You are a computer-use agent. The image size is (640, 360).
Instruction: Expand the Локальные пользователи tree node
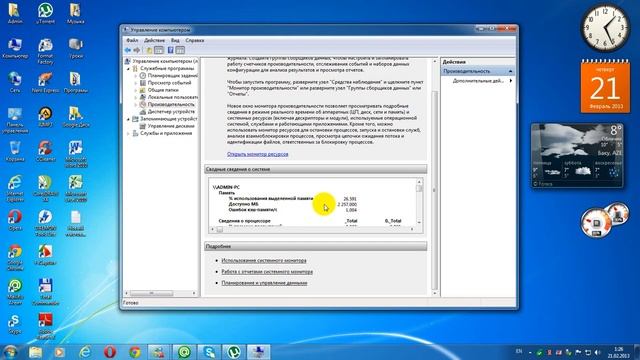[x=136, y=97]
